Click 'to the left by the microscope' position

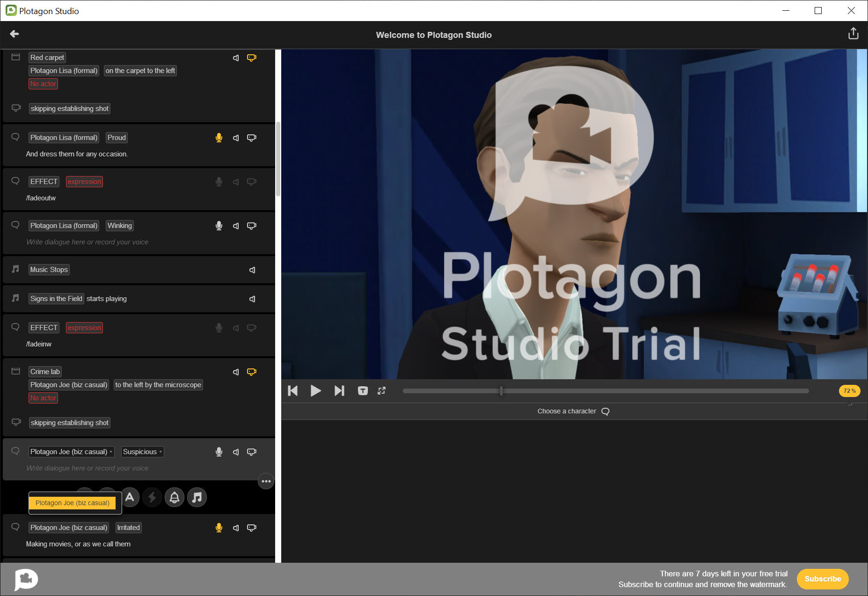tap(158, 385)
